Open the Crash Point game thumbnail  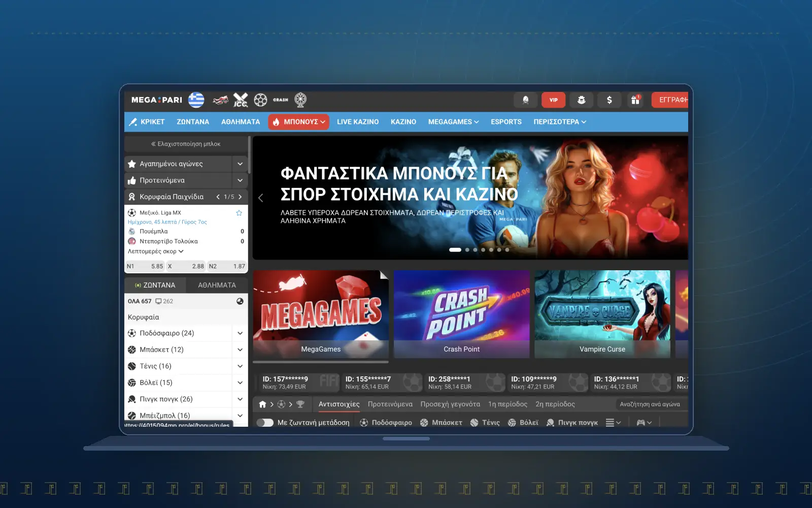[x=462, y=314]
